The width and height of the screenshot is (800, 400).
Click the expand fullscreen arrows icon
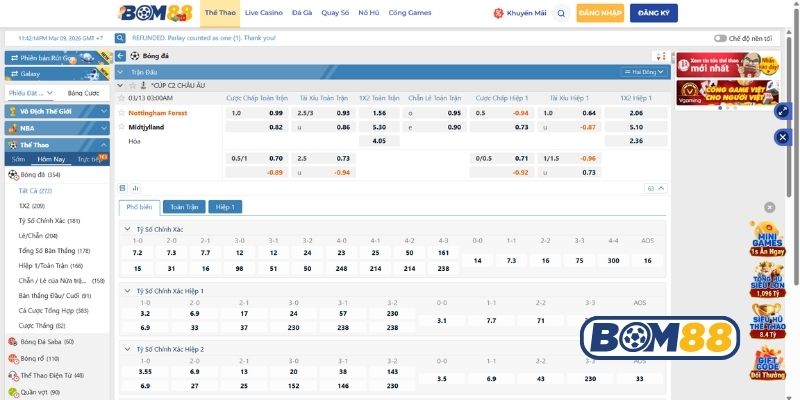(782, 111)
